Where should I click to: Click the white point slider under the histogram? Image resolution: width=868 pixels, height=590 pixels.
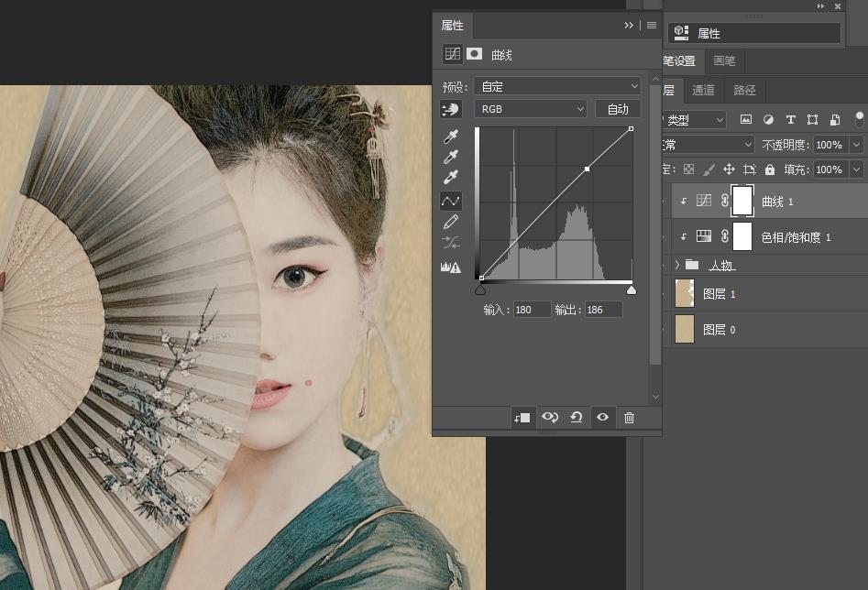coord(631,290)
